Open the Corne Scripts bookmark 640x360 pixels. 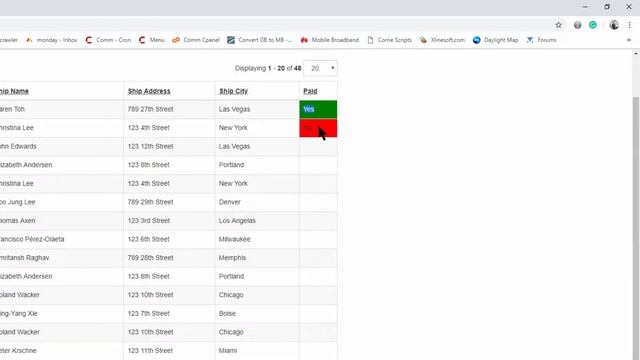pyautogui.click(x=389, y=40)
